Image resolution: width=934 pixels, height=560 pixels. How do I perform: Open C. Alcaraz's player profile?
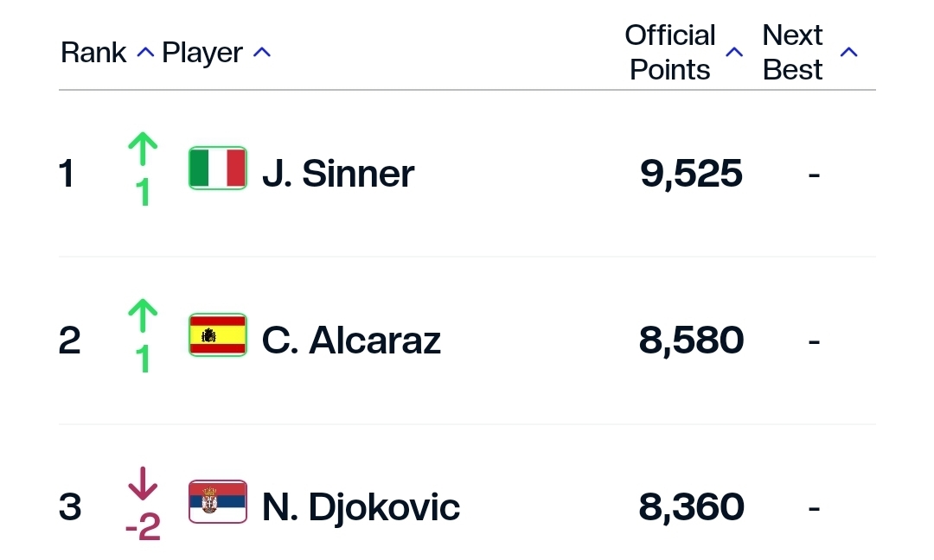[x=351, y=340]
